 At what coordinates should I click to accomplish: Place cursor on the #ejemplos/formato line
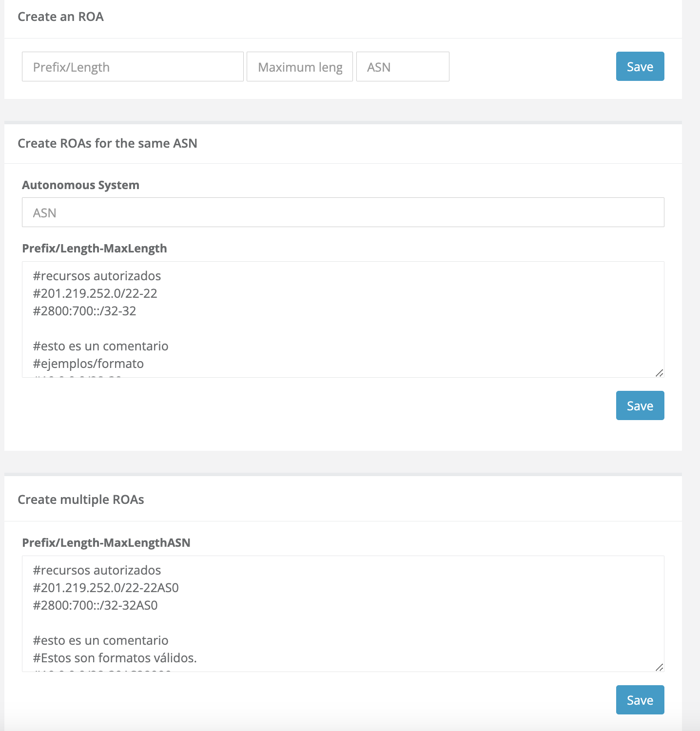tap(88, 364)
